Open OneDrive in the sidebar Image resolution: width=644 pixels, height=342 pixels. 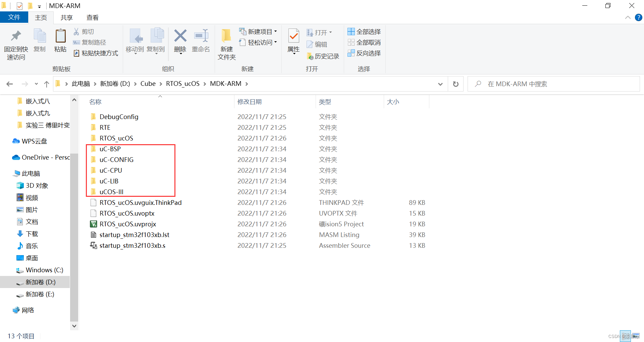coord(41,157)
